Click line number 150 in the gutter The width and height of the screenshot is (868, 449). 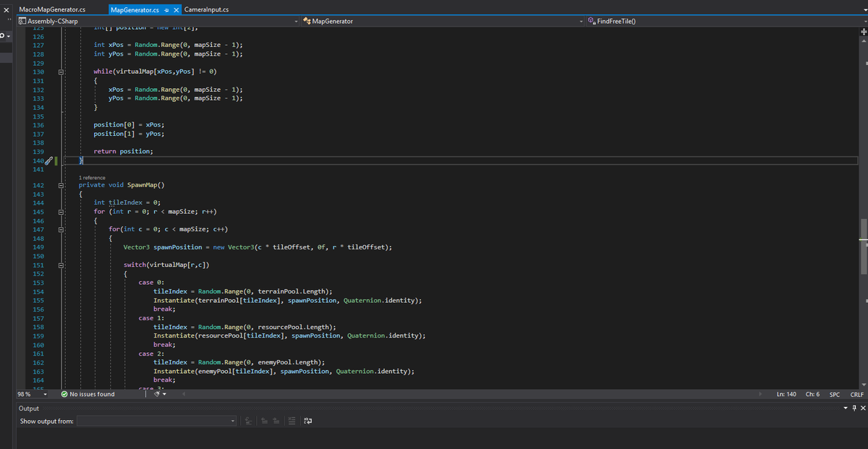[x=38, y=256]
